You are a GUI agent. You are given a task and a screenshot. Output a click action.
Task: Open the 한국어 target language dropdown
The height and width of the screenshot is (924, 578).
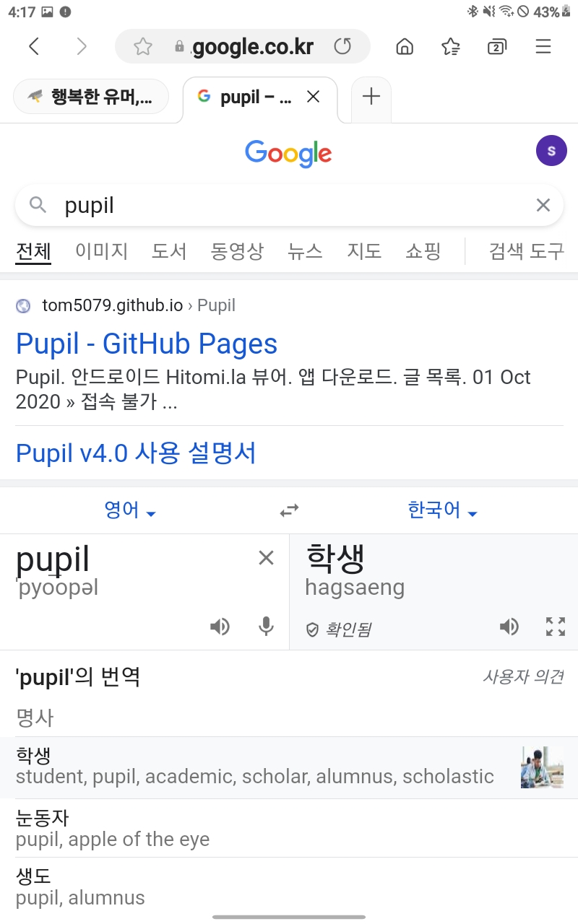point(443,510)
